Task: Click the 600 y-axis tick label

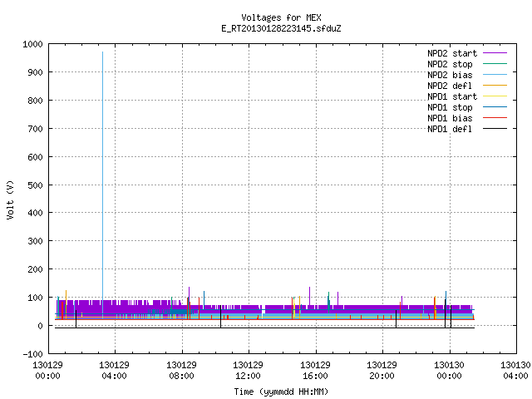Action: point(35,157)
